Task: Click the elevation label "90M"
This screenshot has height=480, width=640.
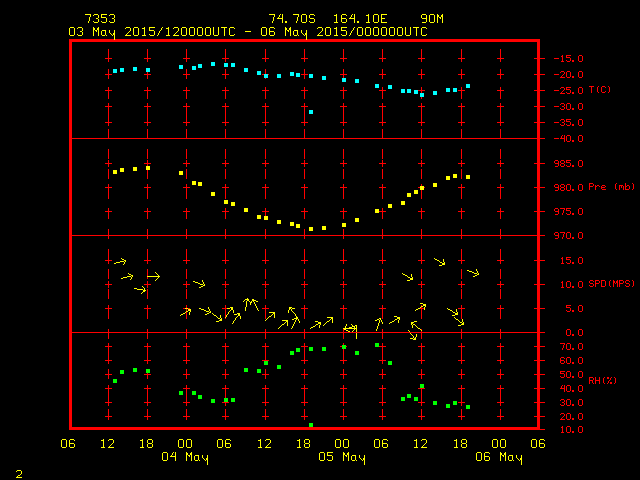Action: (432, 19)
